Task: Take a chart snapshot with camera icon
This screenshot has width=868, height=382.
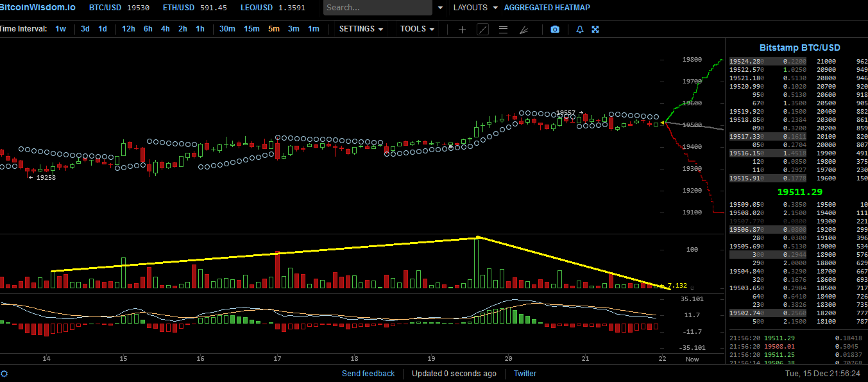Action: coord(555,30)
